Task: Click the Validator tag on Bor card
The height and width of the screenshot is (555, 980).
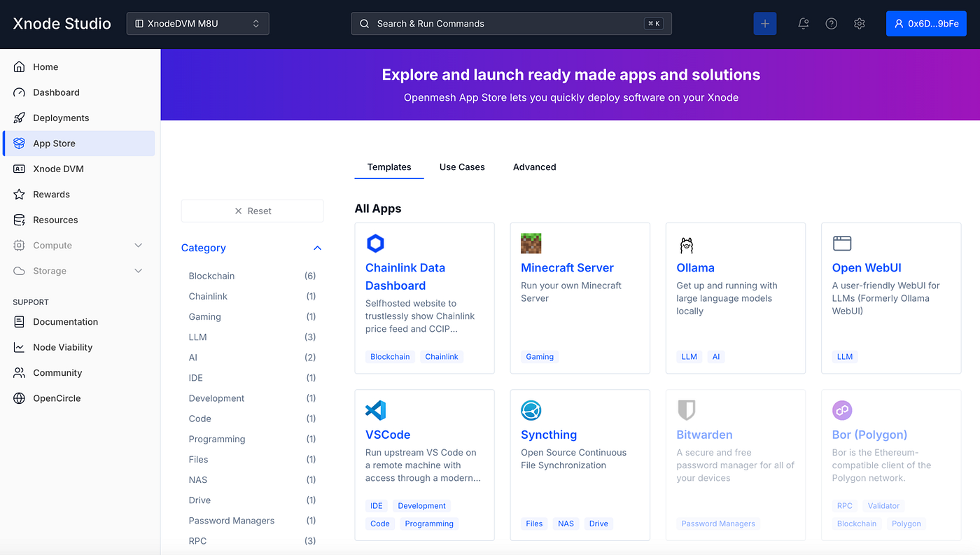Action: [x=883, y=505]
